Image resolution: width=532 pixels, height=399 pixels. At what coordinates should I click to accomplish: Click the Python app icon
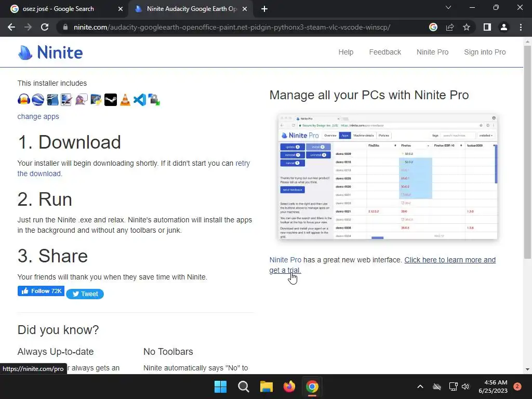click(x=96, y=100)
